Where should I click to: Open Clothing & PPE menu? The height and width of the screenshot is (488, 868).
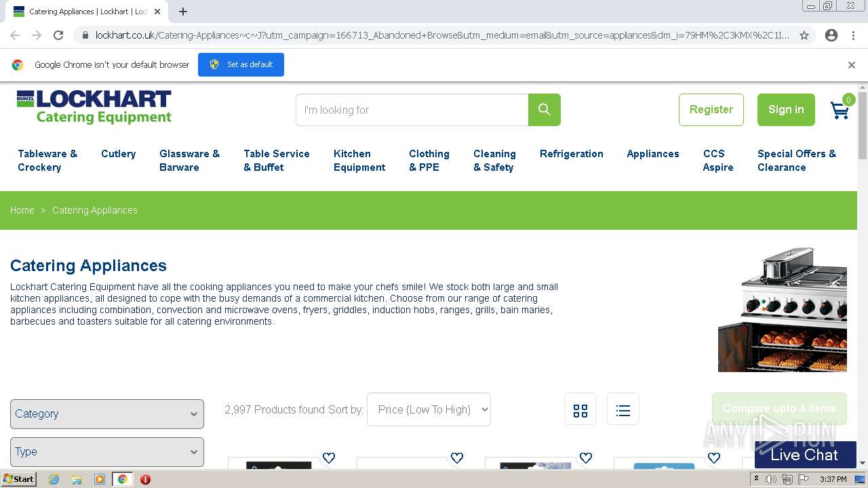[x=429, y=161]
